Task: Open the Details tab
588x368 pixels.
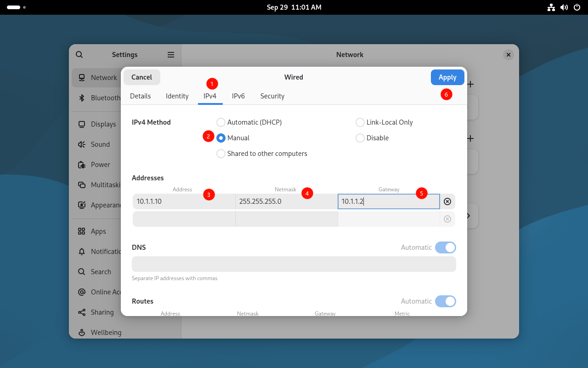Action: pyautogui.click(x=140, y=96)
